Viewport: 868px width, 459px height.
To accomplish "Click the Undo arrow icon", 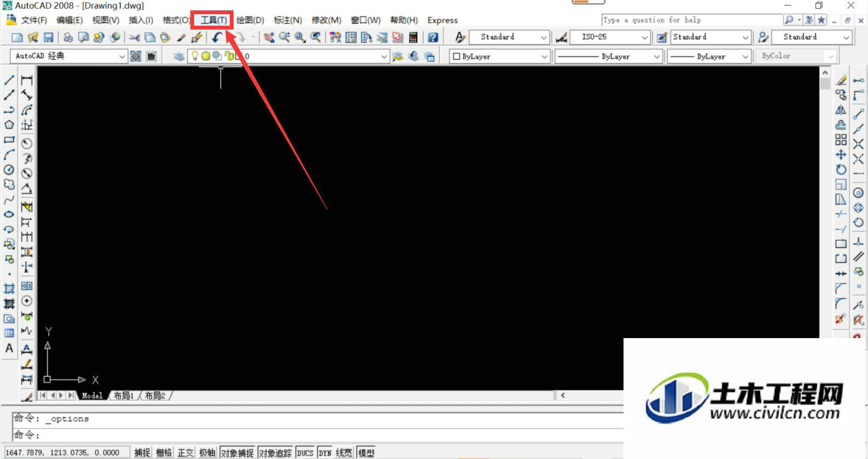I will tap(217, 37).
